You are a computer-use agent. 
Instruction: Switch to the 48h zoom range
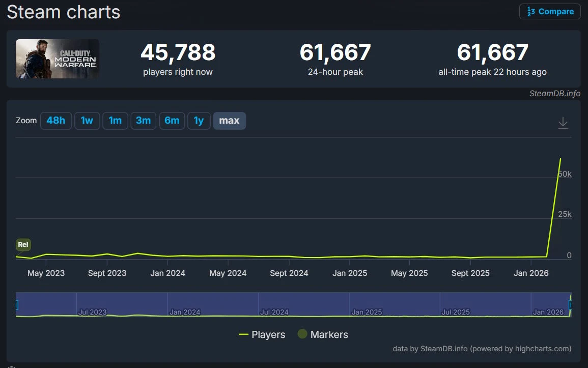click(56, 121)
